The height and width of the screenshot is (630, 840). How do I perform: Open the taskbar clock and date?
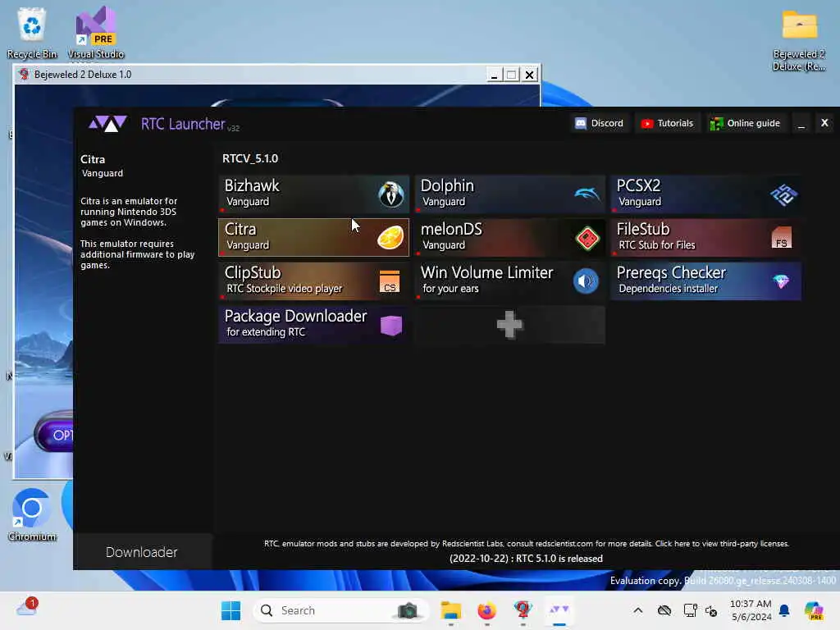[751, 610]
